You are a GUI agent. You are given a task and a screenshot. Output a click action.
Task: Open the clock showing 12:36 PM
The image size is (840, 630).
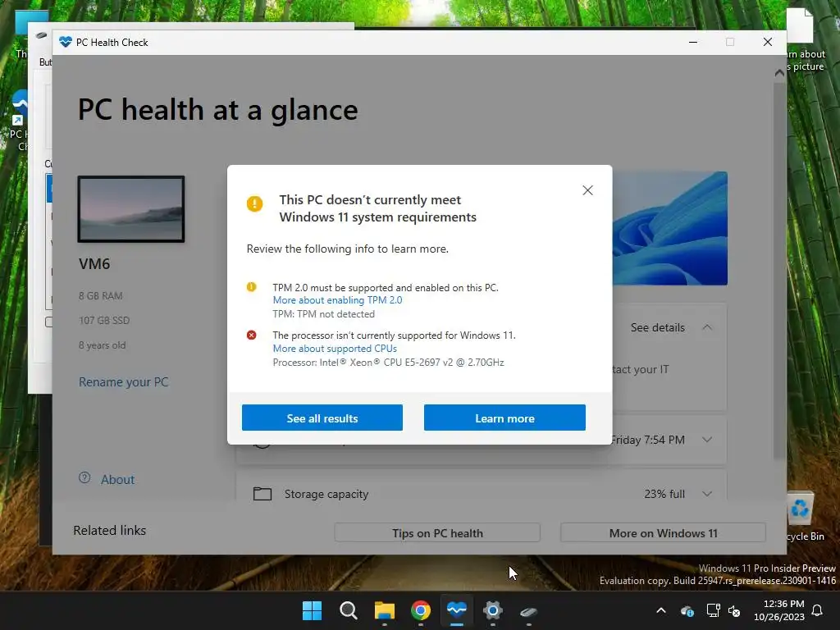point(779,610)
